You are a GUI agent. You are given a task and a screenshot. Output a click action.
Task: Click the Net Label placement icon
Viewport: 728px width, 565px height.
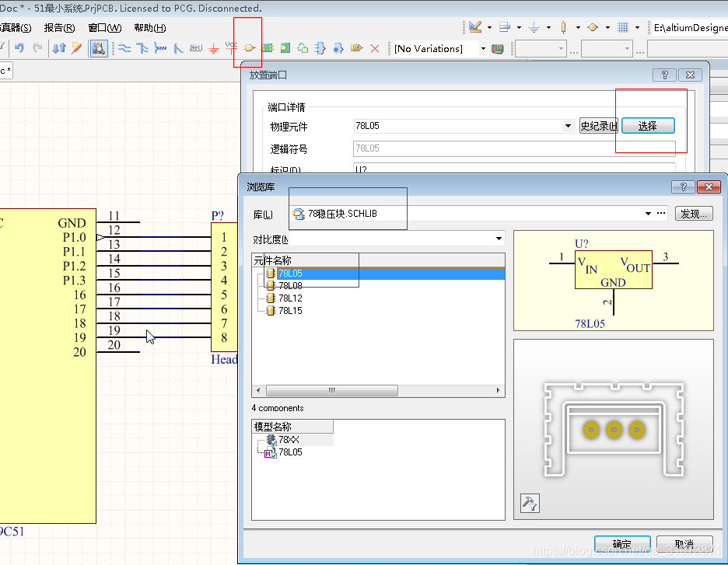click(195, 48)
